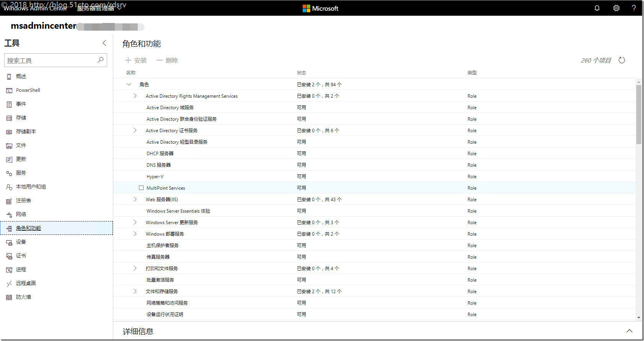644x341 pixels.
Task: Expand Web 服务器(IIS) row
Action: [x=135, y=199]
